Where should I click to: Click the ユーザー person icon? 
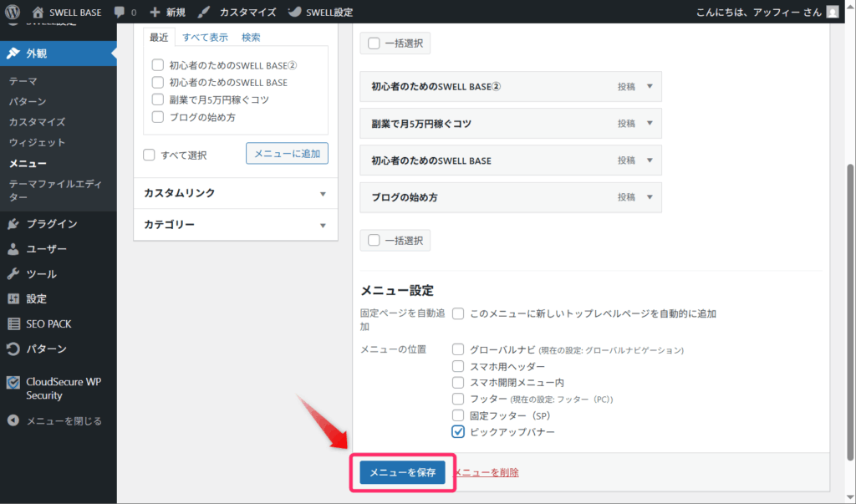click(x=13, y=249)
